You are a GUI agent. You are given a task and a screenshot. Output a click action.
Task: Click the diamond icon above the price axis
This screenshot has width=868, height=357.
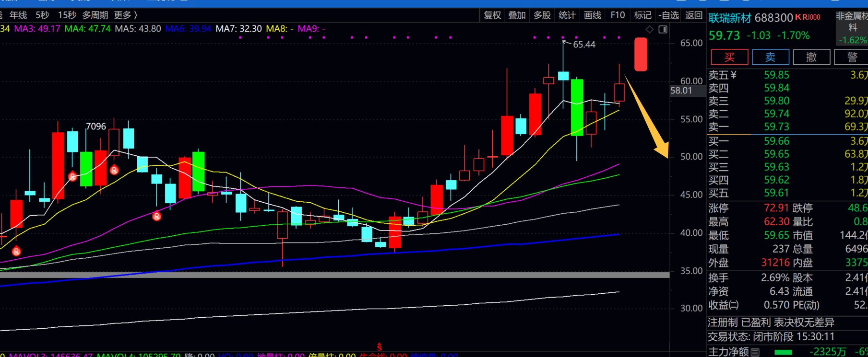pos(649,30)
